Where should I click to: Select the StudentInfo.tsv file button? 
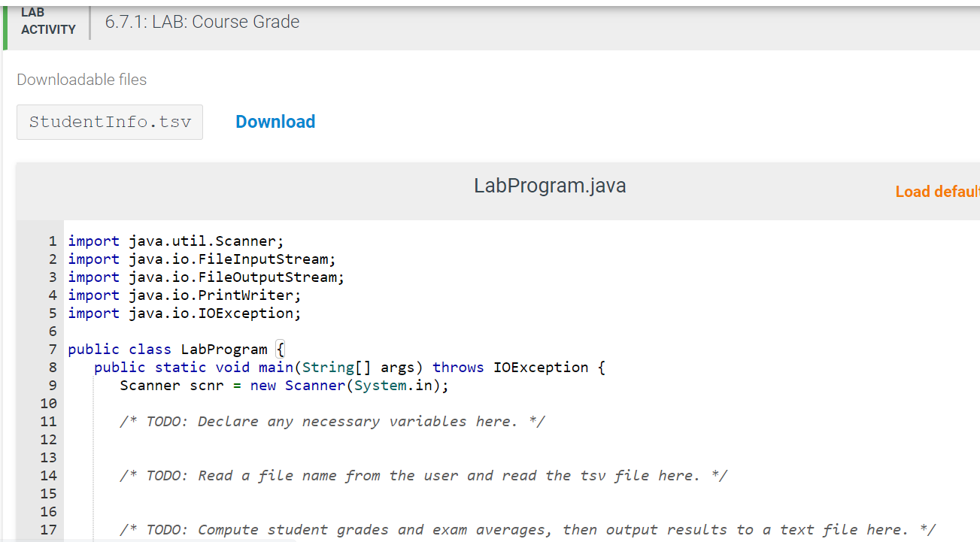pyautogui.click(x=109, y=121)
